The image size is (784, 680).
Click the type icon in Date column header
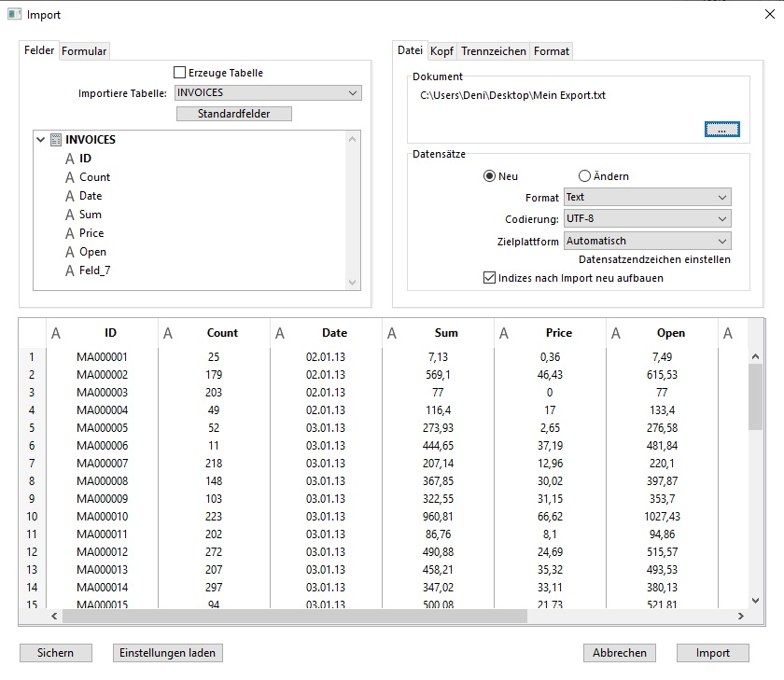pos(280,333)
